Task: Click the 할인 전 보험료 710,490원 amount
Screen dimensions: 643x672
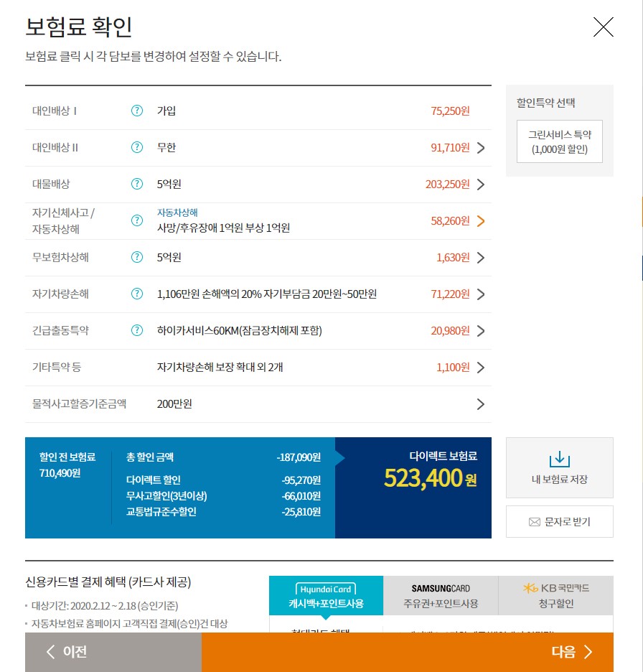Action: (60, 473)
